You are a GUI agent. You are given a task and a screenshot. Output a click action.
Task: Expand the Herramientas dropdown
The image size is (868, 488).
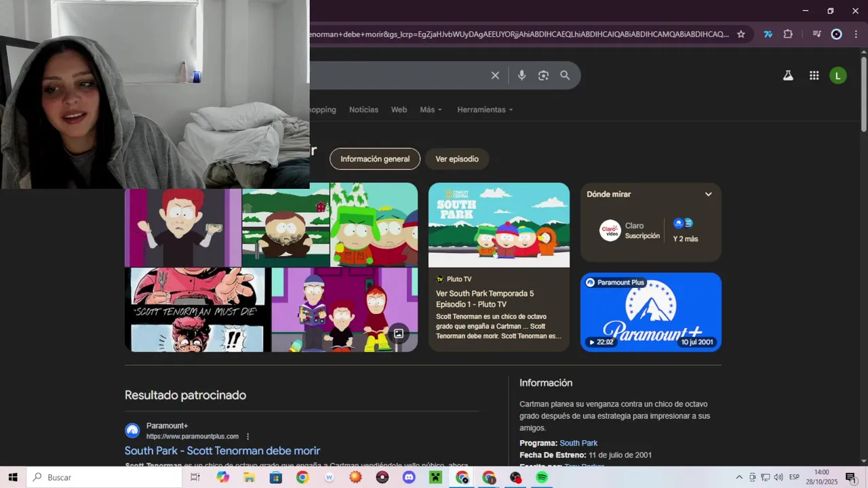pos(485,110)
